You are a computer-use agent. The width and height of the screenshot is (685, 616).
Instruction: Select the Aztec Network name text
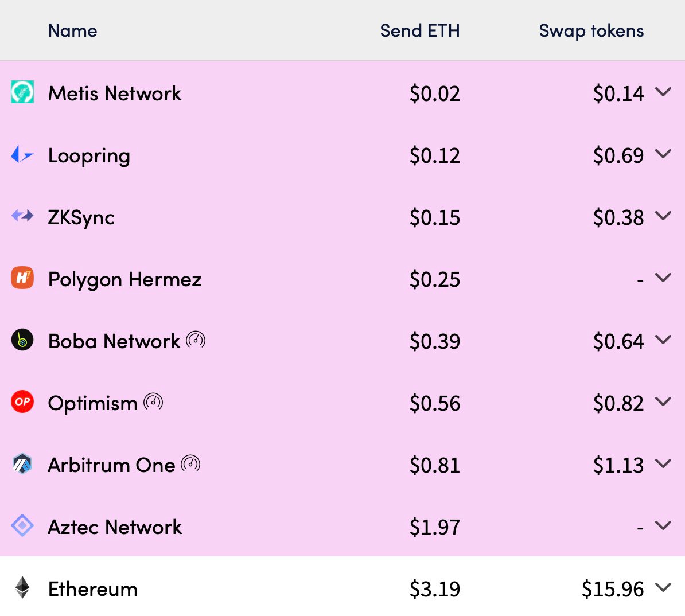[x=115, y=527]
